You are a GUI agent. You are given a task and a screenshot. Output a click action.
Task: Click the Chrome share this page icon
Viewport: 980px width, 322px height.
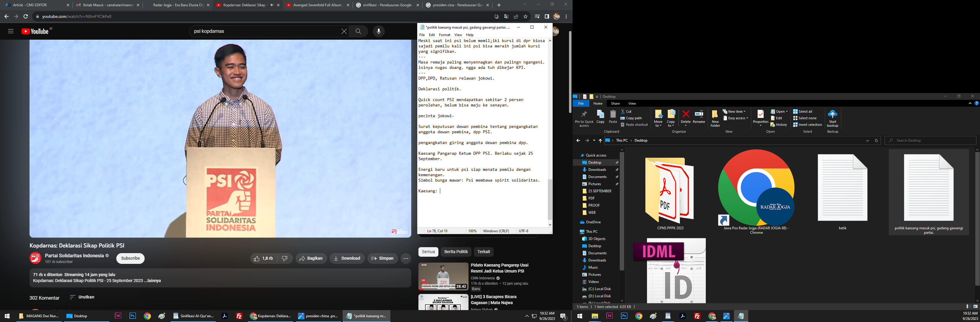pyautogui.click(x=516, y=16)
